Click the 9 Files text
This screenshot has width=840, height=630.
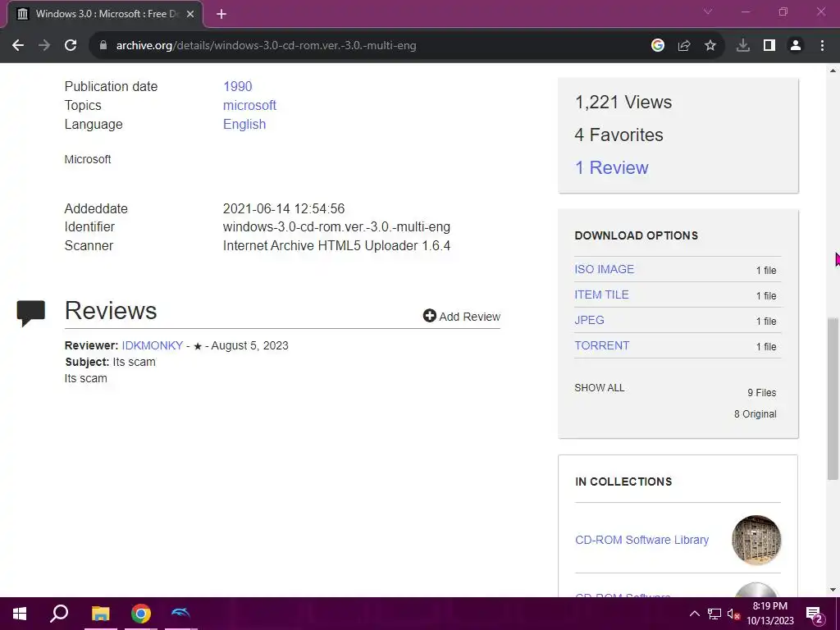762,393
